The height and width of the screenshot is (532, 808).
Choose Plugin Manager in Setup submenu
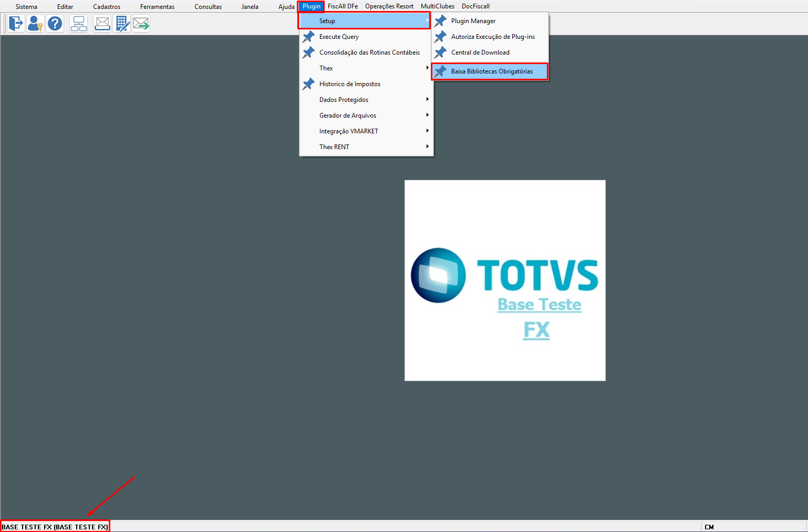click(x=490, y=21)
